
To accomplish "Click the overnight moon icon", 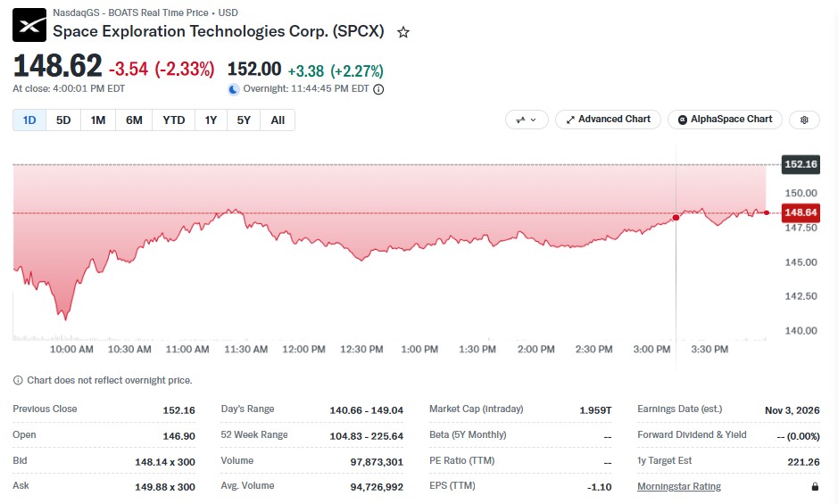I will point(234,89).
